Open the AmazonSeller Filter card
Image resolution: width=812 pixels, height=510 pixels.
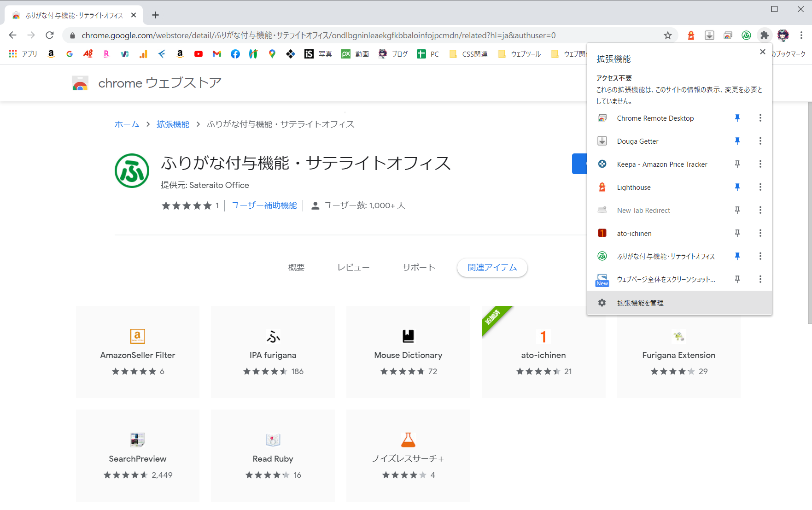(x=138, y=352)
